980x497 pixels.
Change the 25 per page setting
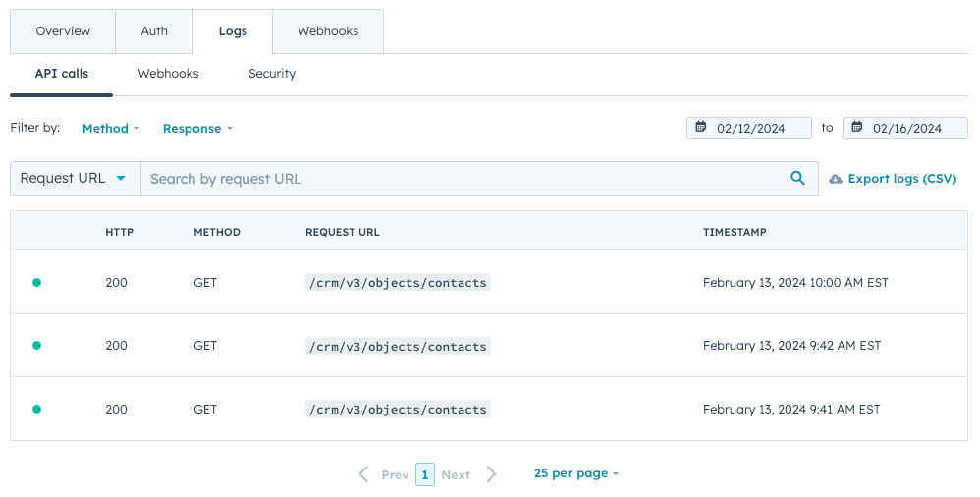click(576, 473)
